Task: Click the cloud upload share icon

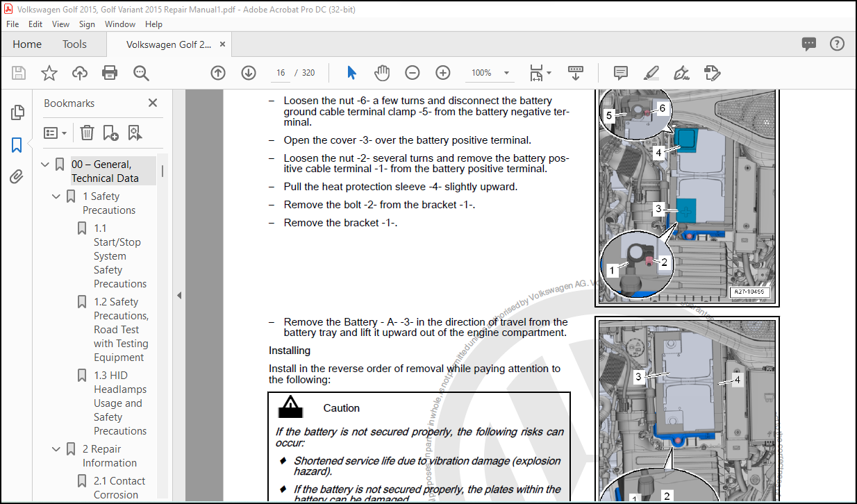Action: point(80,73)
